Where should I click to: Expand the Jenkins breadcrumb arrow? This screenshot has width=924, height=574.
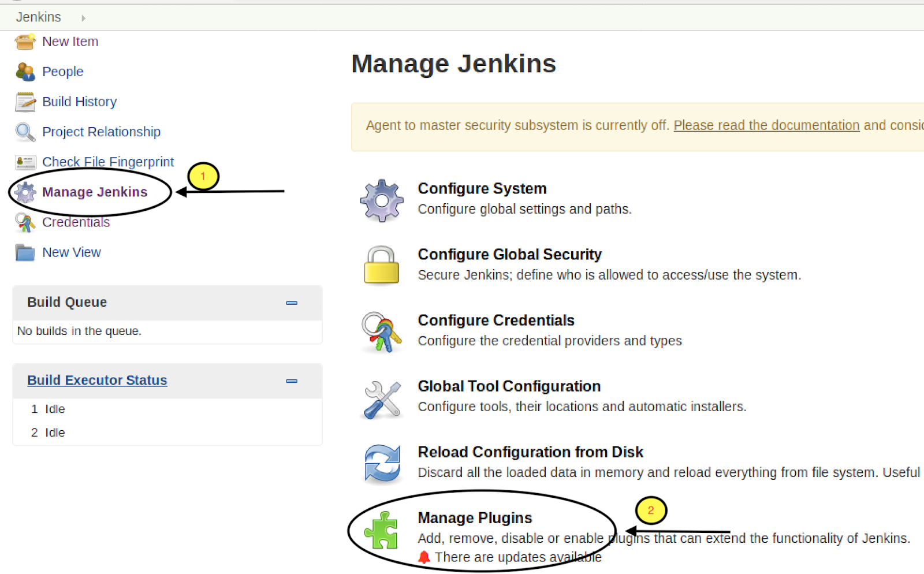pyautogui.click(x=83, y=18)
